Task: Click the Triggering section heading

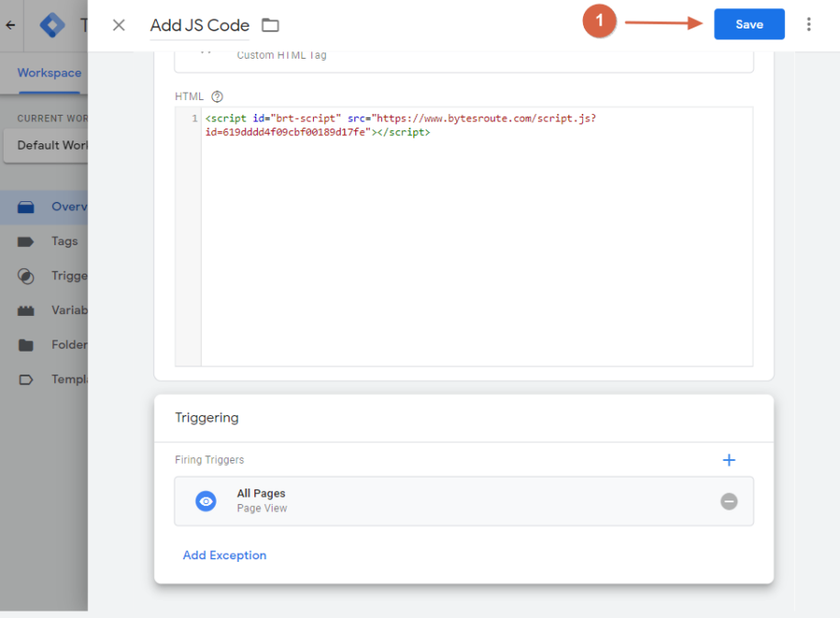Action: click(207, 418)
